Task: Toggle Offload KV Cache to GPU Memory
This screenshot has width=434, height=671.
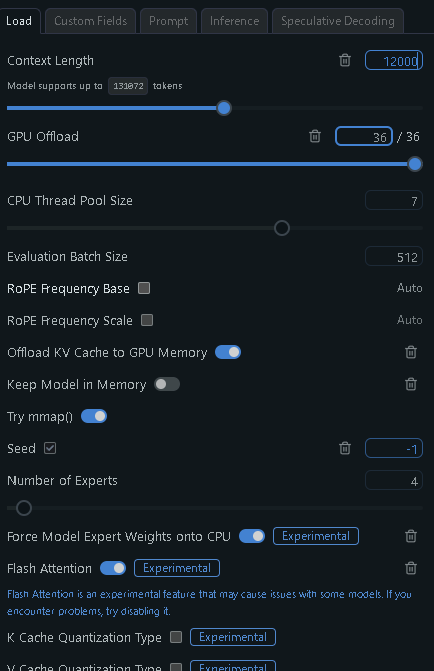Action: pyautogui.click(x=228, y=352)
